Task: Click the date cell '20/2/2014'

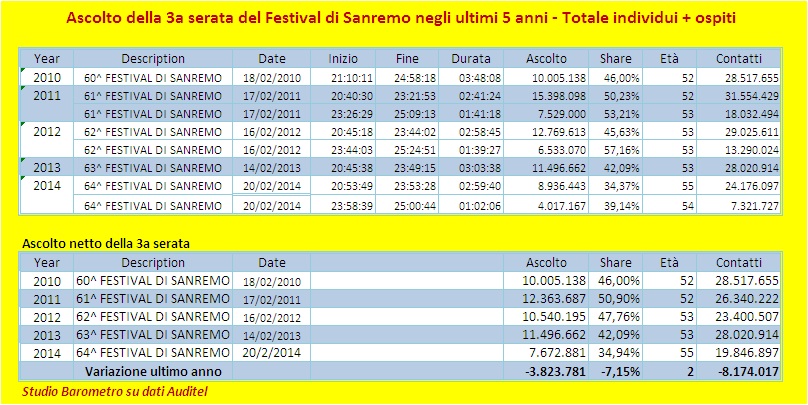Action: [x=271, y=353]
